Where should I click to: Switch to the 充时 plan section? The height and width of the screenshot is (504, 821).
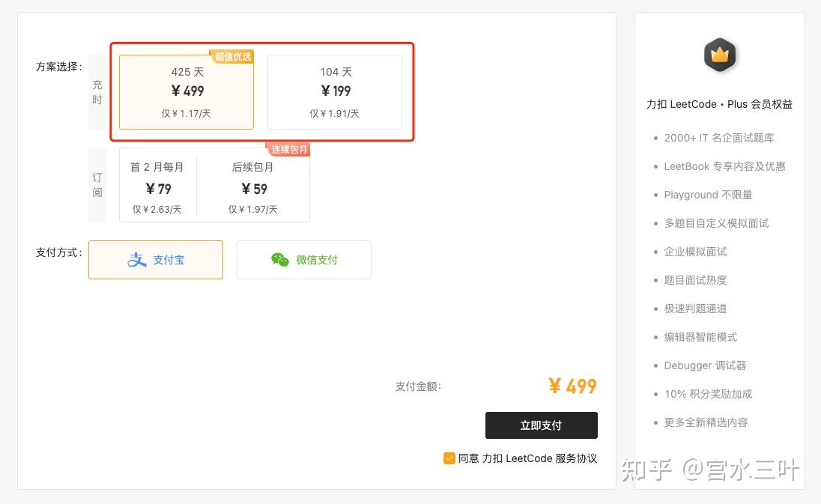[97, 90]
